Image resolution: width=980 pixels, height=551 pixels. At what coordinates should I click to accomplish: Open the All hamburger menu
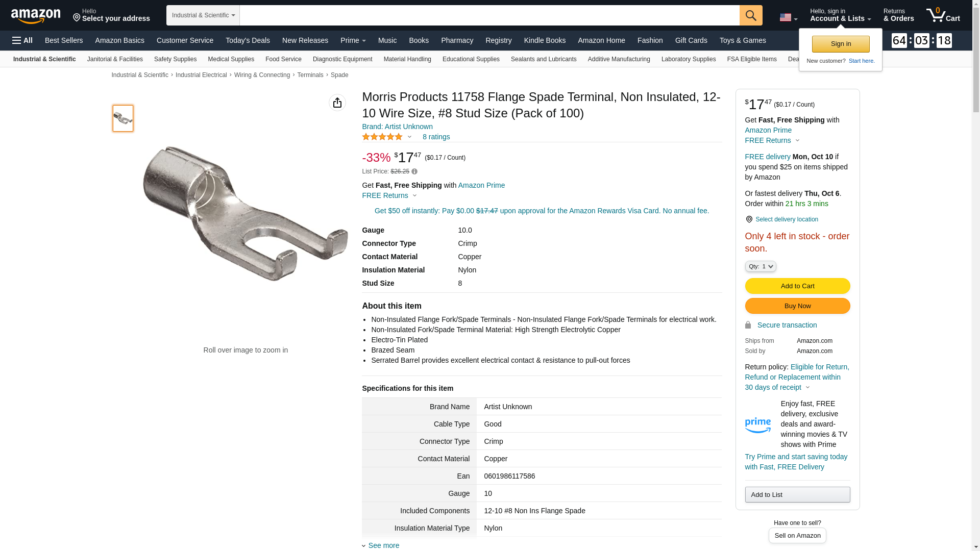22,40
